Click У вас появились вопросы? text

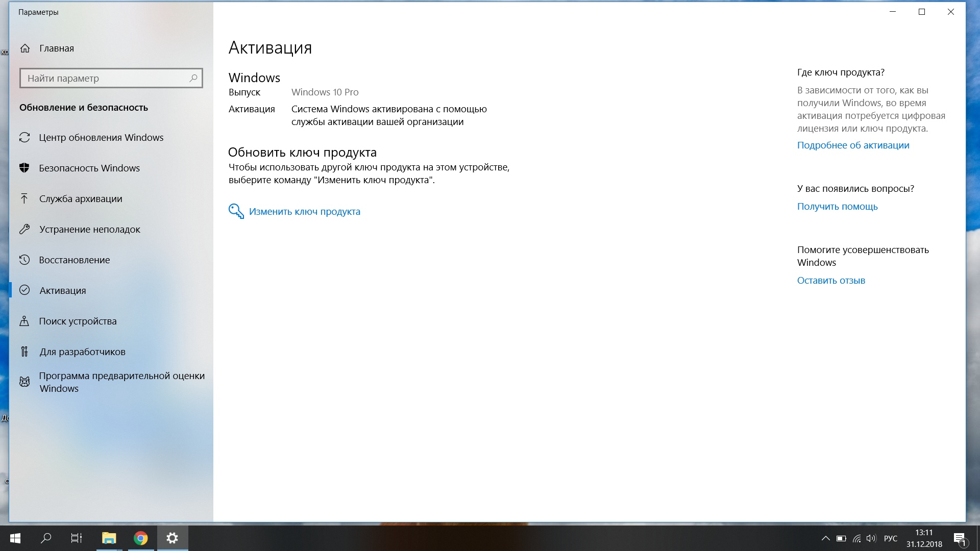click(x=855, y=188)
